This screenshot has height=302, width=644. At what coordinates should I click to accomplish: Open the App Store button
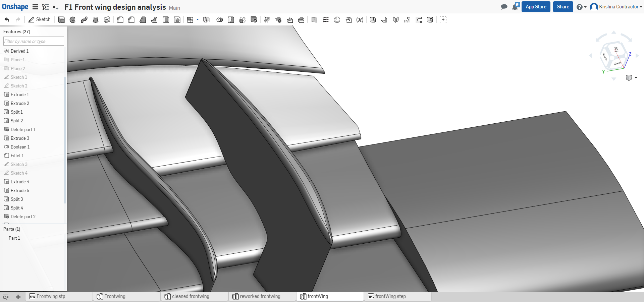536,7
